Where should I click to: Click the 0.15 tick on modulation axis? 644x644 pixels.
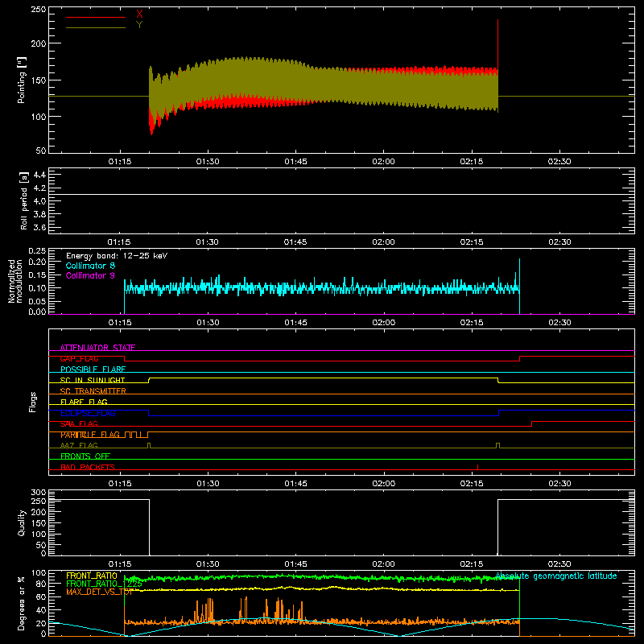(37, 275)
